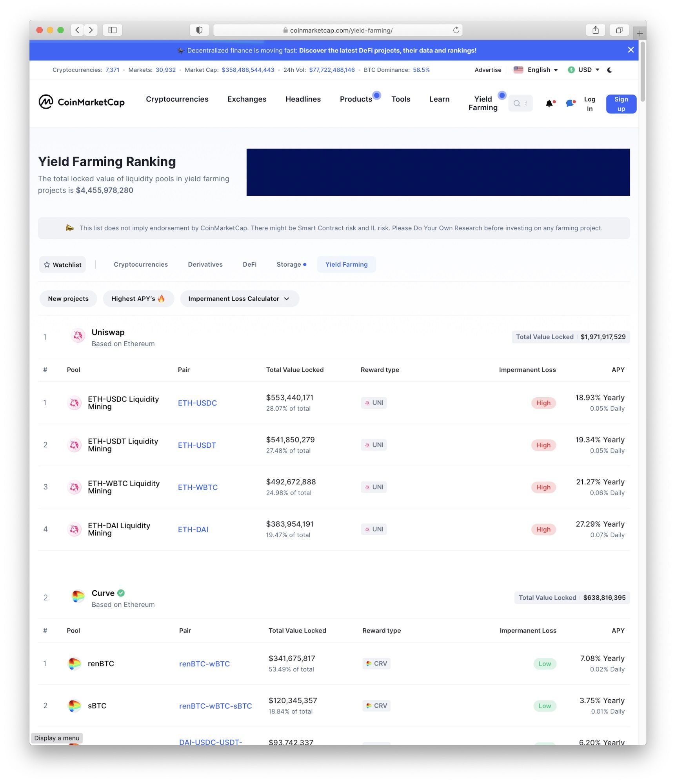
Task: Open the notifications bell icon
Action: (x=550, y=104)
